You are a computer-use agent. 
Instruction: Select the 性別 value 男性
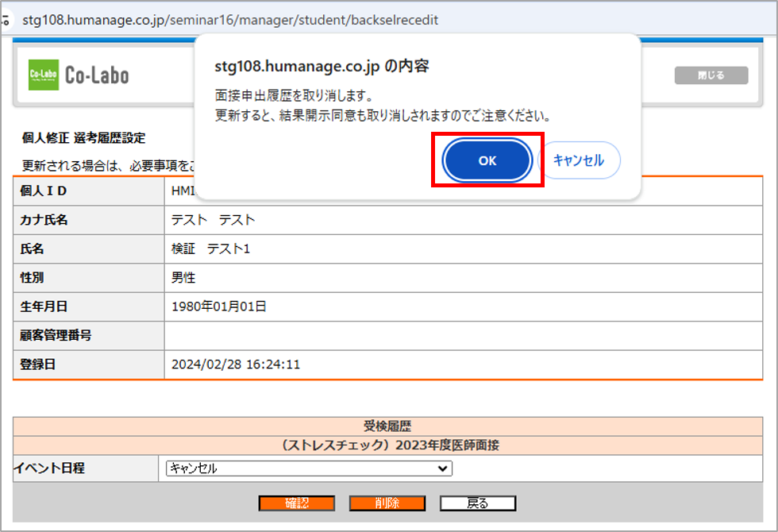[x=183, y=277]
